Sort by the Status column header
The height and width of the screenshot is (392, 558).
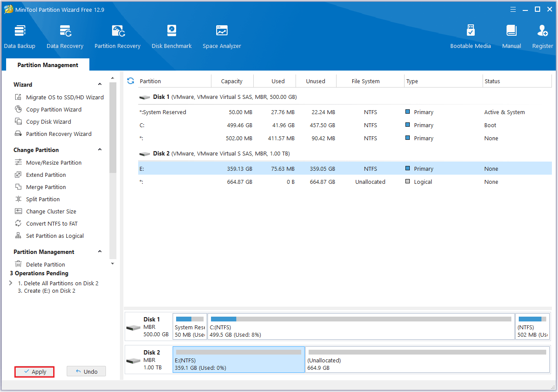(517, 81)
